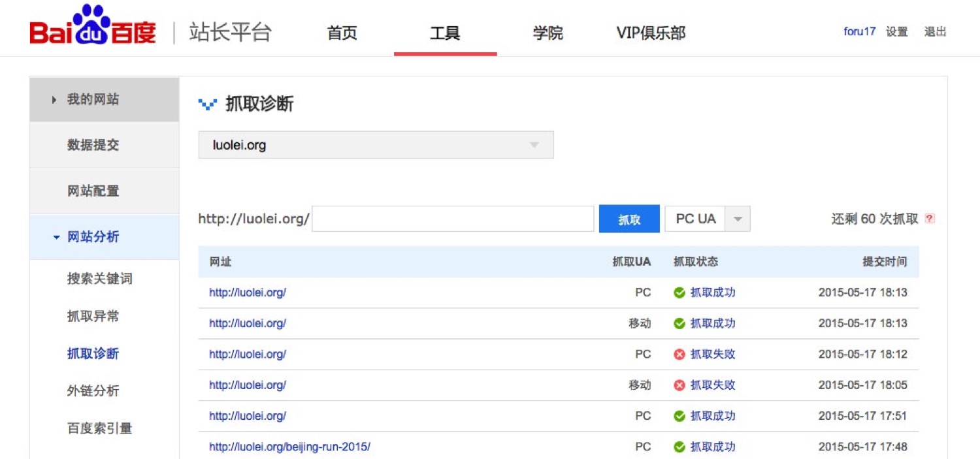Click the red failure icon at 18:12 row
980x459 pixels.
point(679,355)
